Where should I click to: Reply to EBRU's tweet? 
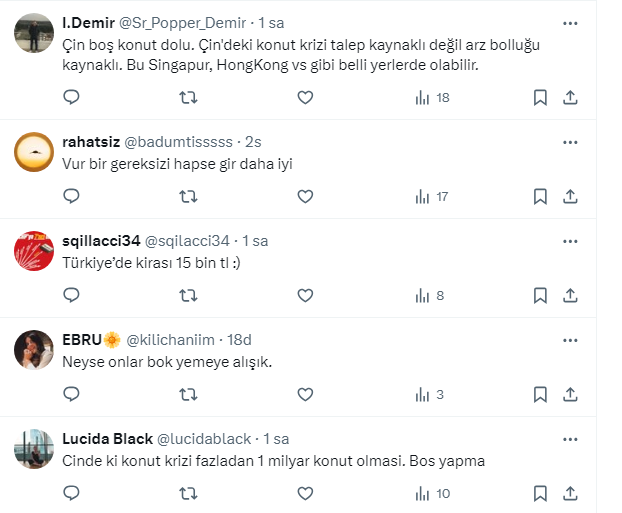coord(71,394)
